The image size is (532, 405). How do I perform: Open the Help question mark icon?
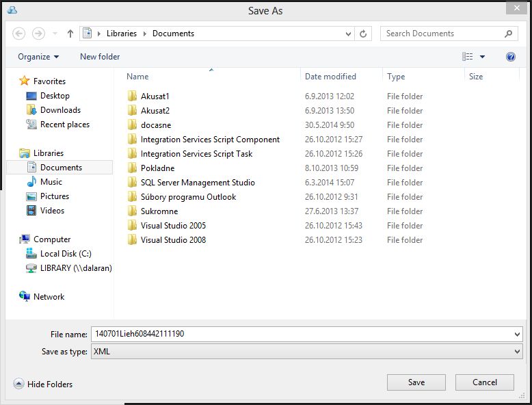click(x=510, y=57)
